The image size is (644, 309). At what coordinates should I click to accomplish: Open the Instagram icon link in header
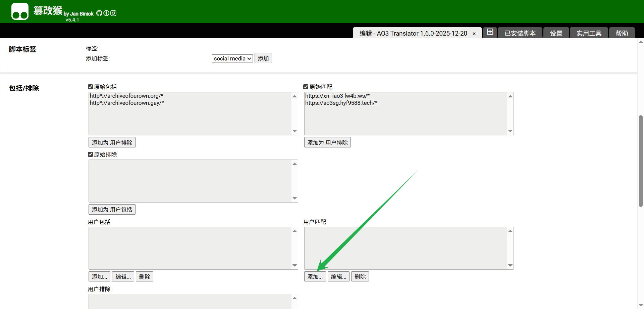point(113,13)
